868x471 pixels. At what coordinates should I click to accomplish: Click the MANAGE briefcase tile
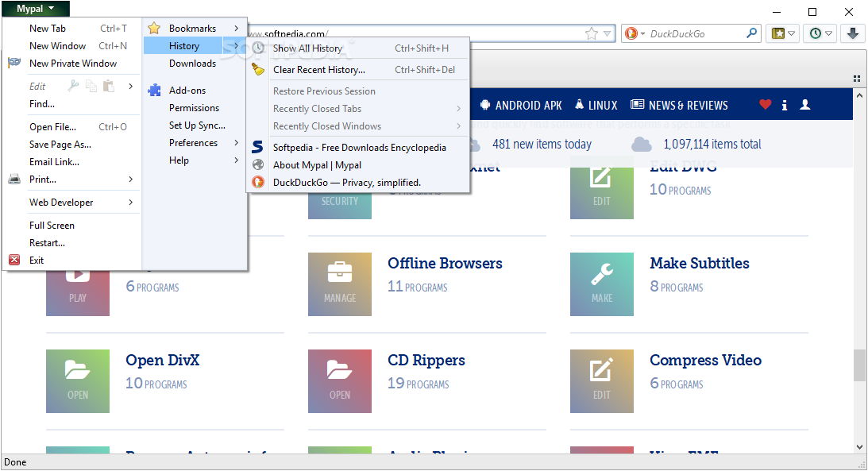[340, 284]
